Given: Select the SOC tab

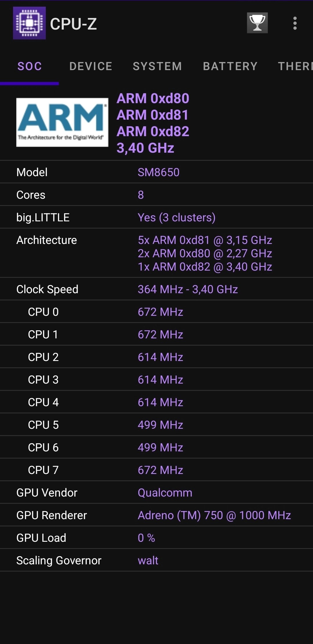Looking at the screenshot, I should click(x=30, y=66).
